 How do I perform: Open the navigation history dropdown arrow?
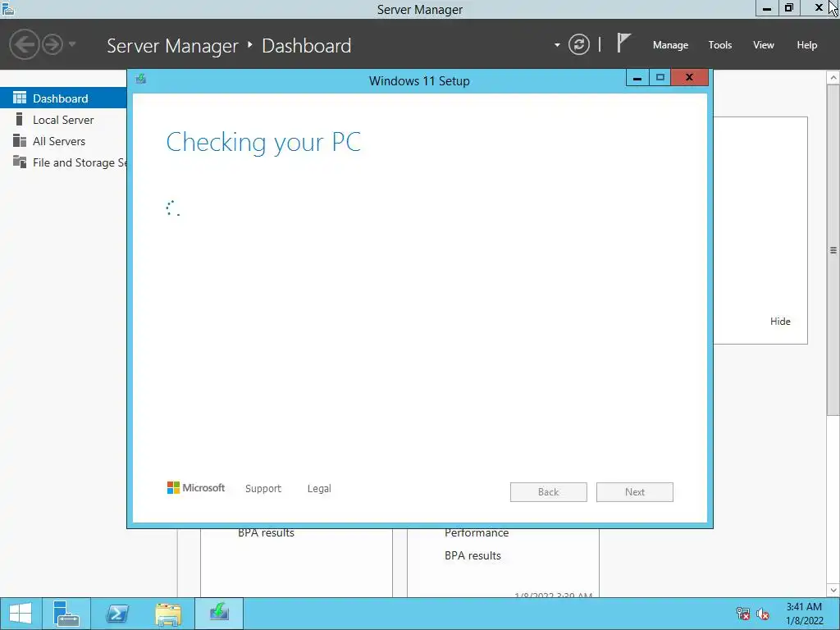point(72,44)
